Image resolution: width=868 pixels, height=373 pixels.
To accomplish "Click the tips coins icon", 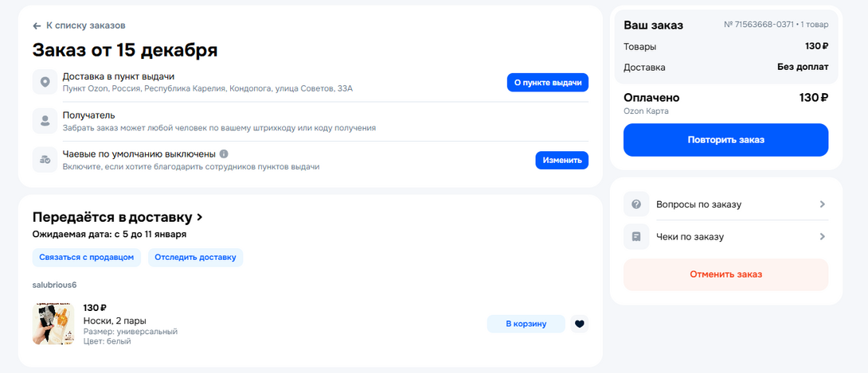I will pyautogui.click(x=45, y=160).
